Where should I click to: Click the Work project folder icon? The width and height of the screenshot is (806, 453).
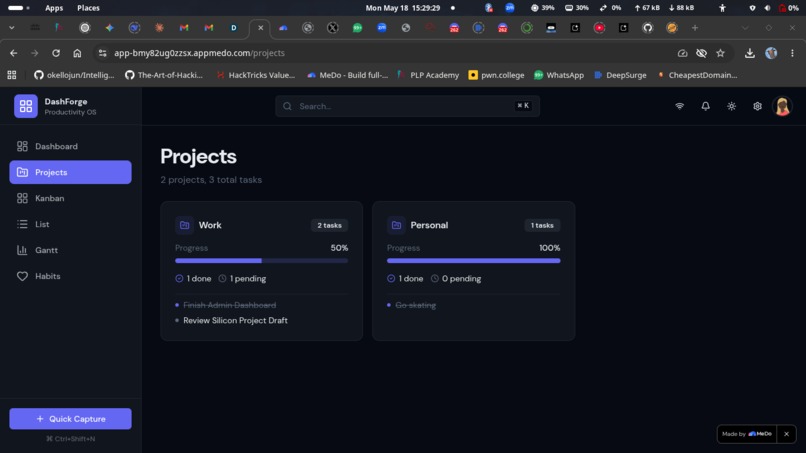pos(185,225)
